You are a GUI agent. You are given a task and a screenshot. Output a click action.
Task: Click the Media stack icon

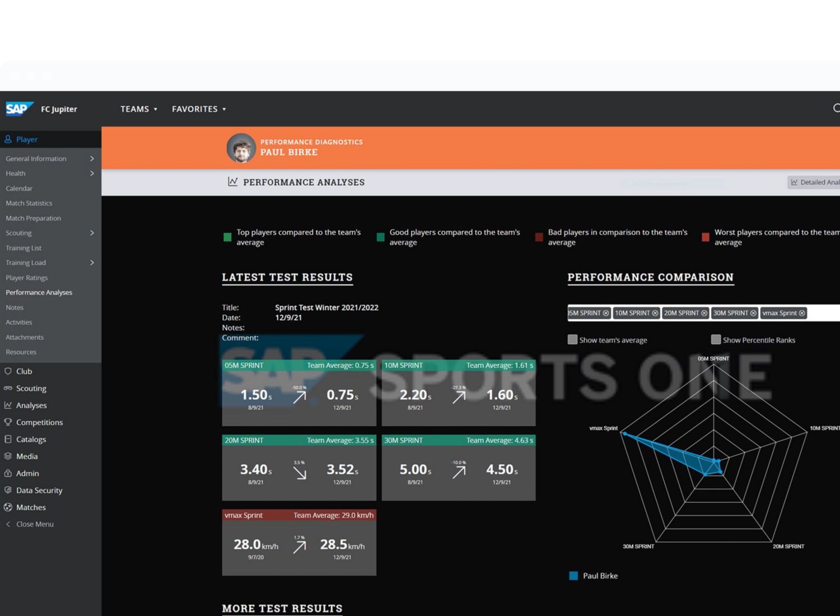pyautogui.click(x=8, y=456)
